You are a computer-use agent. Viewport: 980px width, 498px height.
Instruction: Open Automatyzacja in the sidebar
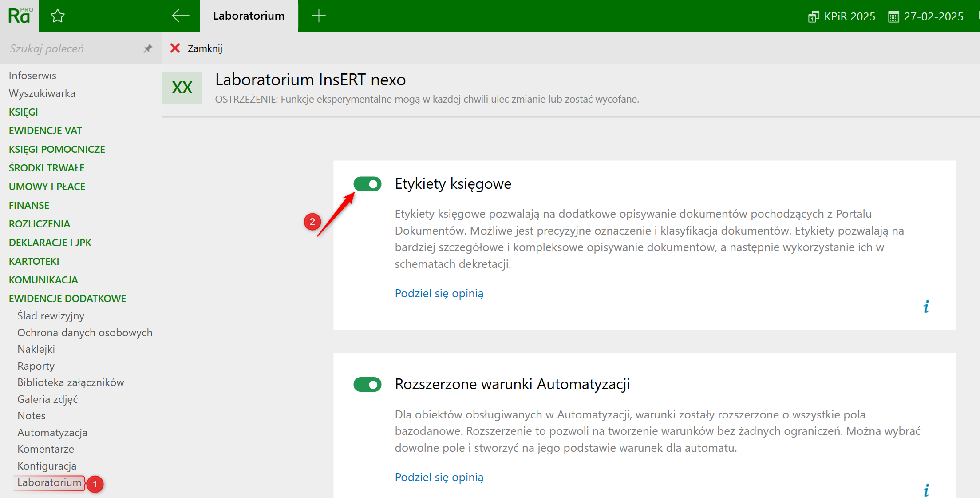tap(52, 433)
